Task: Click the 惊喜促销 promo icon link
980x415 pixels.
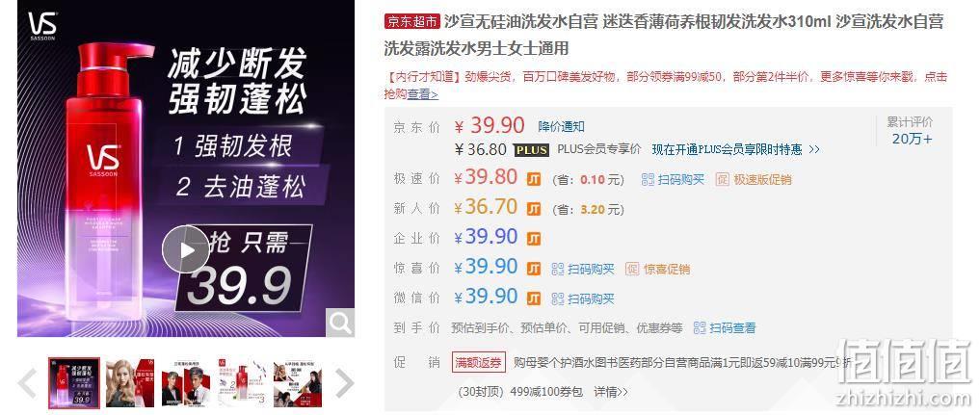Action: click(x=657, y=269)
